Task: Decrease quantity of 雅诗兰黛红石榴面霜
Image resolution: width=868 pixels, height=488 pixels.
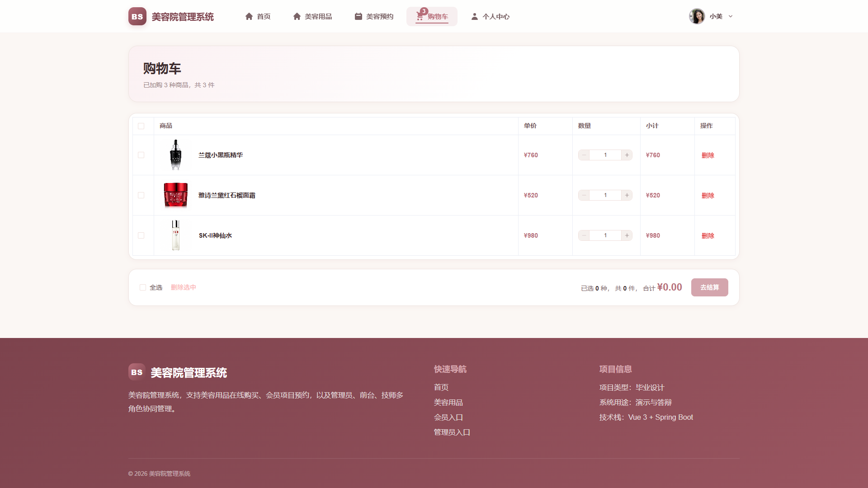Action: (x=584, y=195)
